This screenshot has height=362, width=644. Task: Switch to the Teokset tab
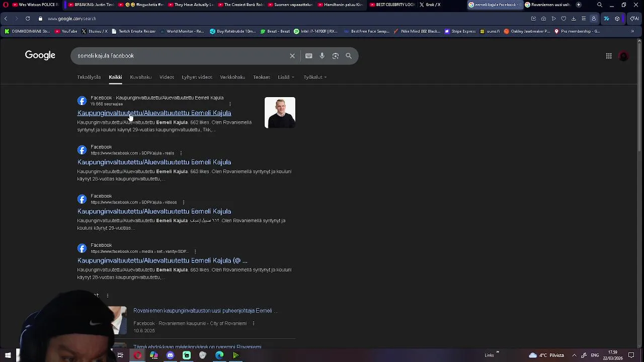[262, 77]
